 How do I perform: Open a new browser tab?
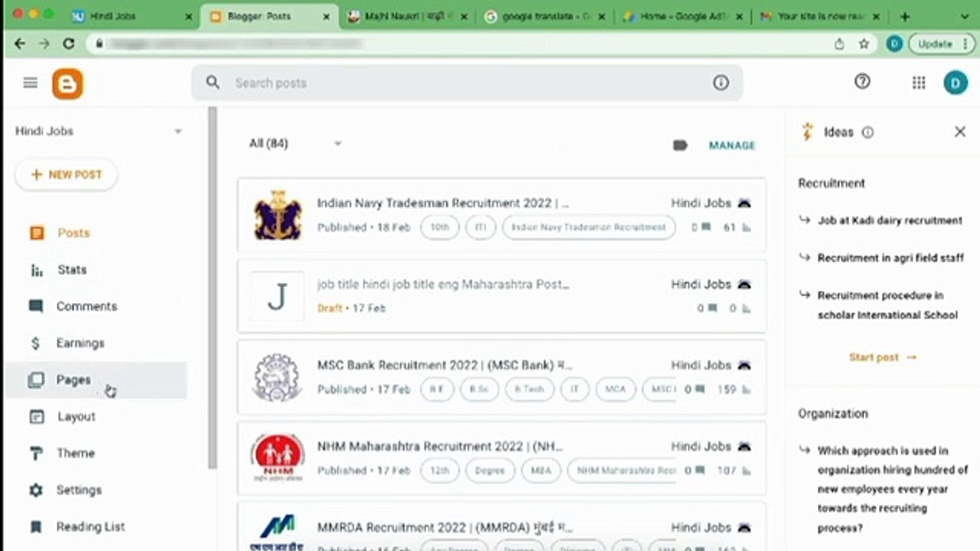[x=905, y=16]
